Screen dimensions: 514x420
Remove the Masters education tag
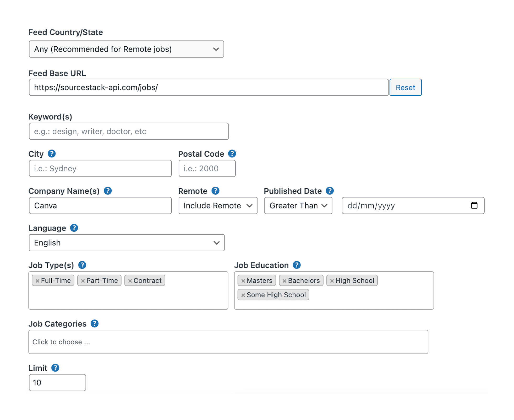(x=243, y=280)
